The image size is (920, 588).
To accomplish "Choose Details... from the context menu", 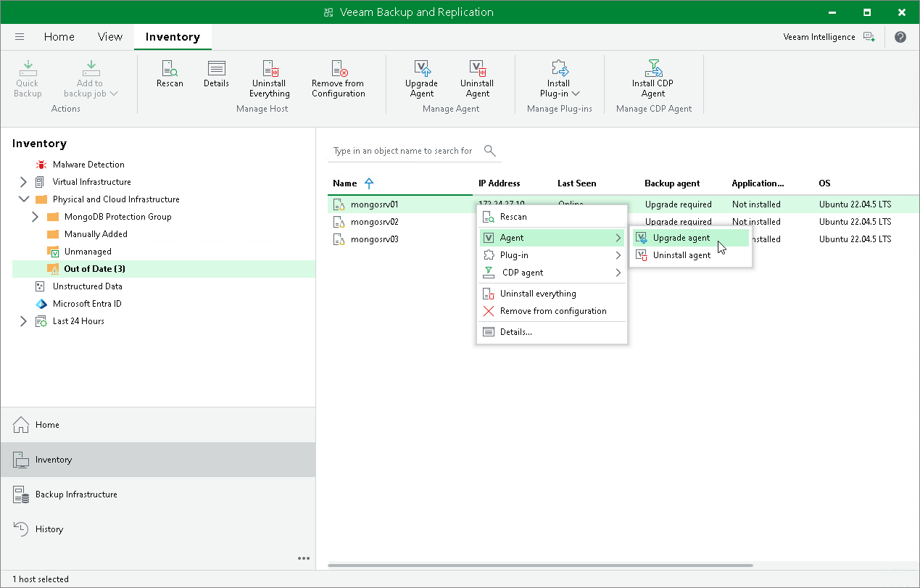I will click(x=552, y=332).
